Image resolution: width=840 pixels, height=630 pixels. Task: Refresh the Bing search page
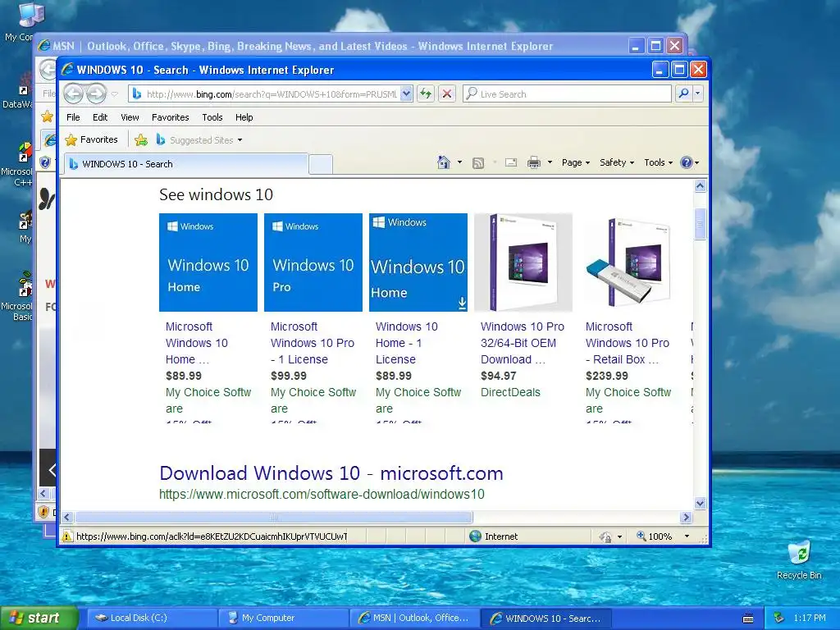[426, 94]
